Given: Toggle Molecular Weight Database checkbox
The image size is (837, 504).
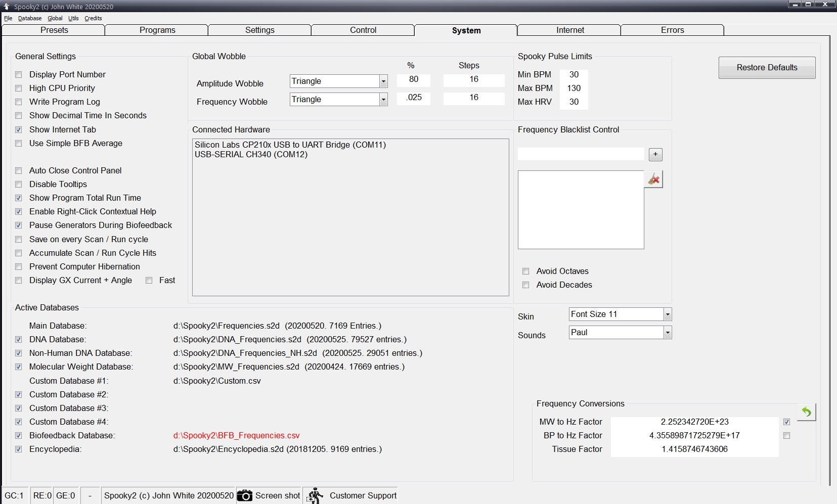Looking at the screenshot, I should coord(19,367).
